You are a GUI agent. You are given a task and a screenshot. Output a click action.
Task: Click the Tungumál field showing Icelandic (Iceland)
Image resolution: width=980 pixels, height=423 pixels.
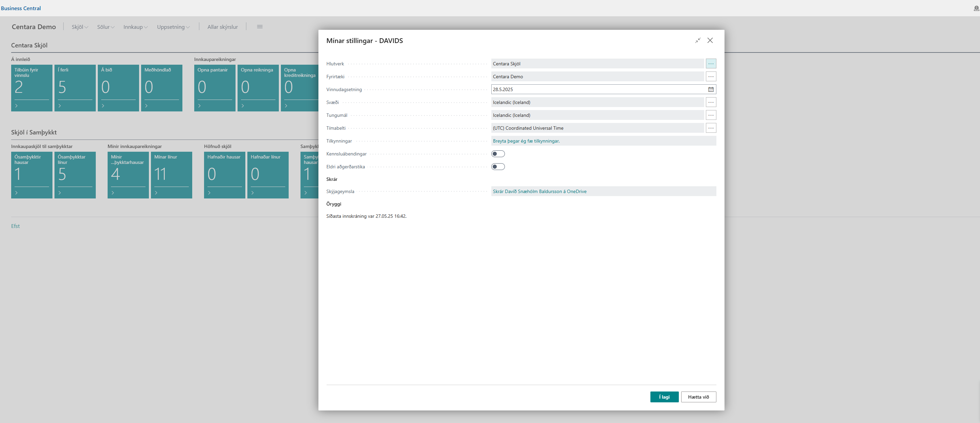[x=597, y=115]
